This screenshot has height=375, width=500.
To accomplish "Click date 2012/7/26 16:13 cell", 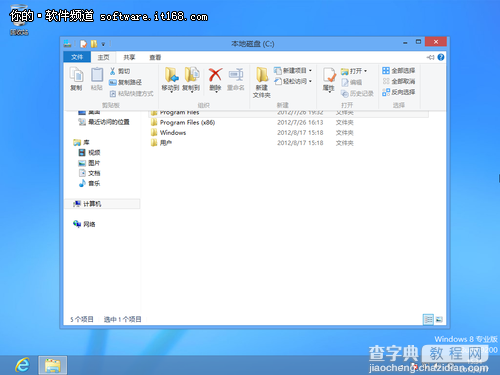I will pos(300,122).
